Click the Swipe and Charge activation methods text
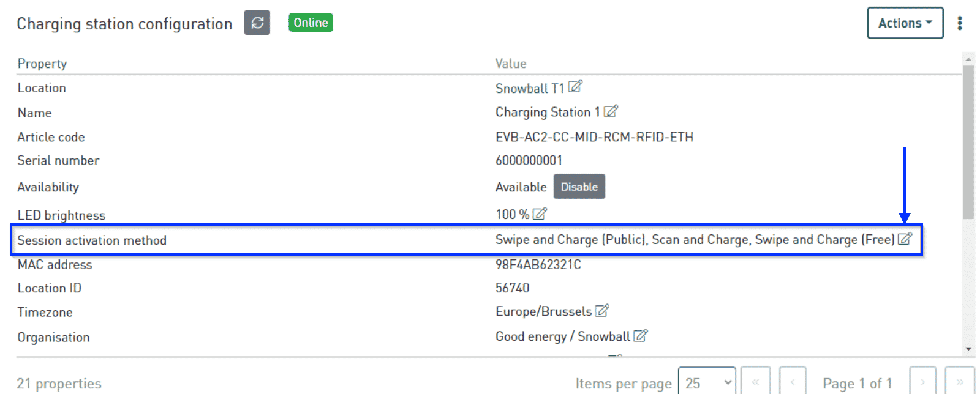The image size is (980, 394). 695,240
